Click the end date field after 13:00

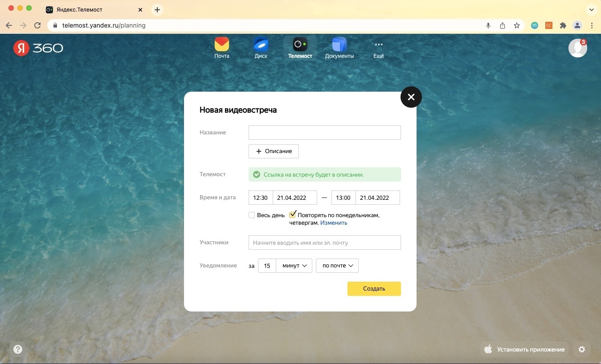click(378, 198)
